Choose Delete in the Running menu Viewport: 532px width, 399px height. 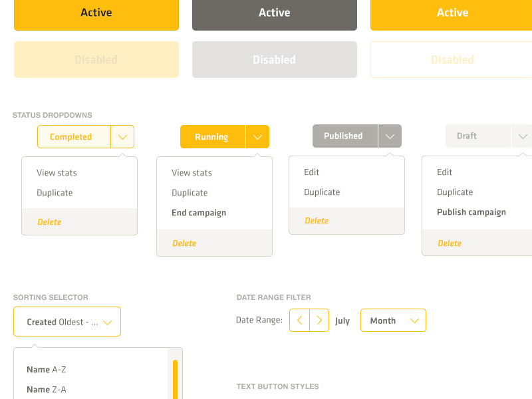[x=185, y=243]
